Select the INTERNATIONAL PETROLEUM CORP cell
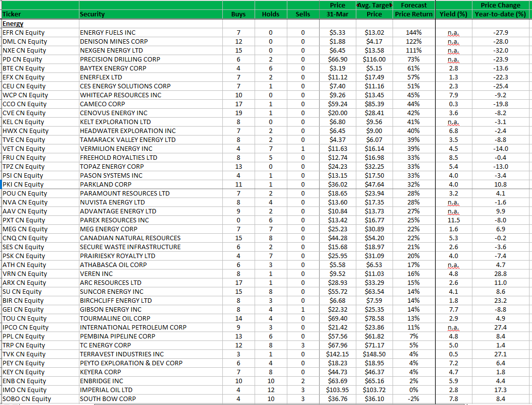Viewport: 532px width, 405px height. click(151, 327)
